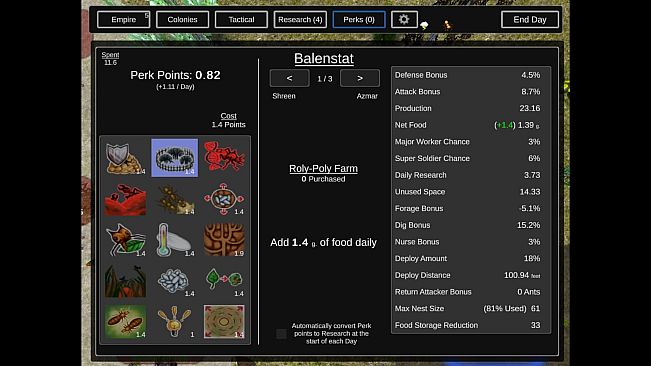The height and width of the screenshot is (366, 651).
Task: Select the shield defense perk icon
Action: point(125,158)
